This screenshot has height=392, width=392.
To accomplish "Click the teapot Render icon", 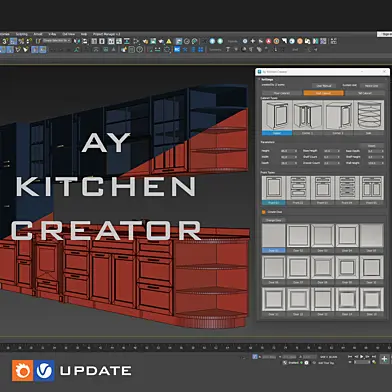I will [x=161, y=41].
